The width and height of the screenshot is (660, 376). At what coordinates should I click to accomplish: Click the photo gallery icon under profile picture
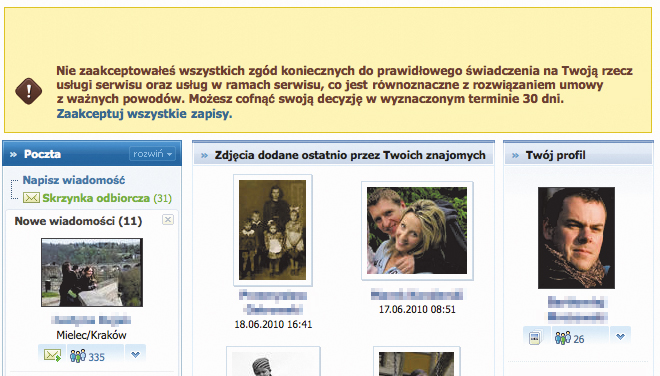pyautogui.click(x=535, y=338)
